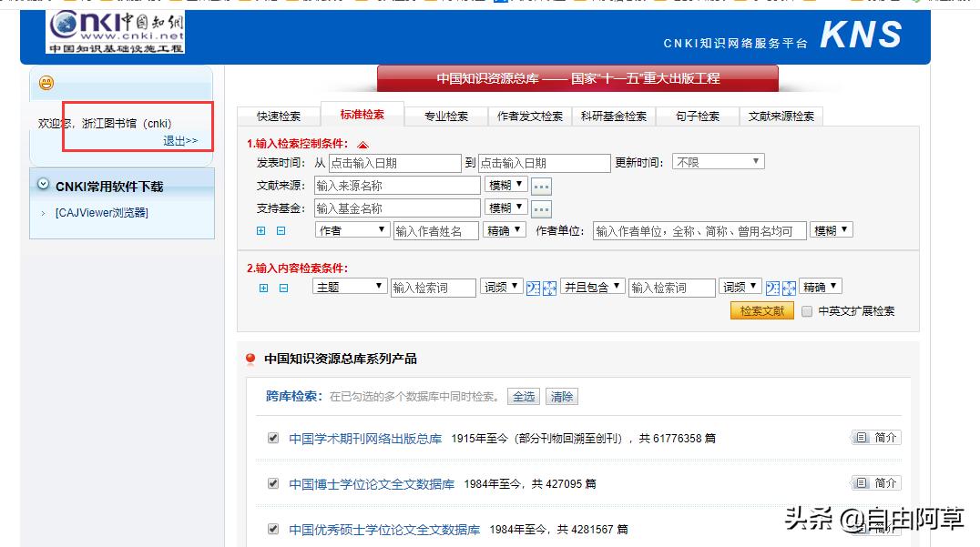The width and height of the screenshot is (980, 547).
Task: Collapse search control conditions red arrow
Action: [x=362, y=144]
